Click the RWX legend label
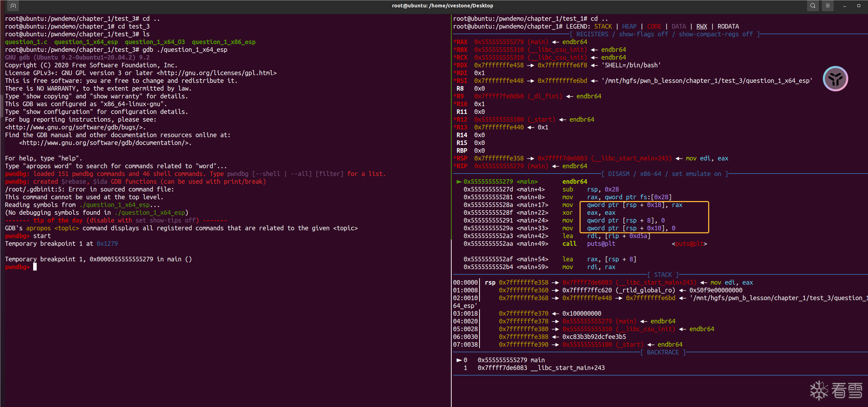The image size is (868, 407). (701, 26)
